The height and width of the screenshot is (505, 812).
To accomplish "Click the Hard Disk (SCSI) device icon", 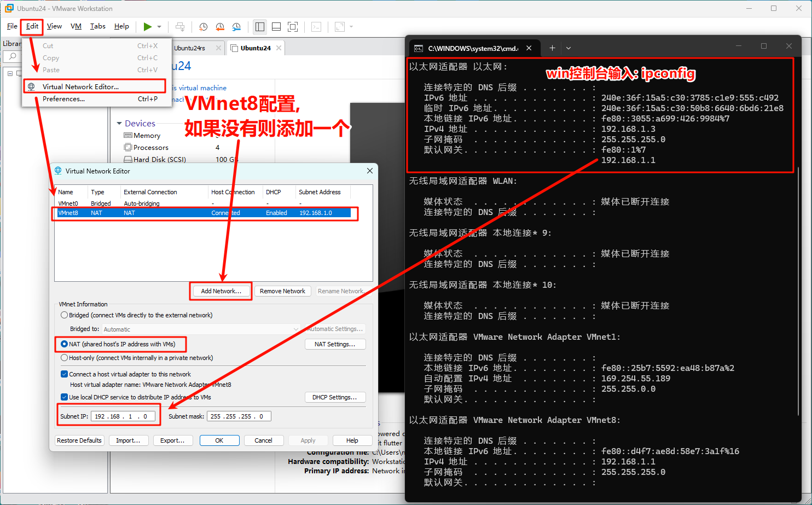I will [128, 159].
